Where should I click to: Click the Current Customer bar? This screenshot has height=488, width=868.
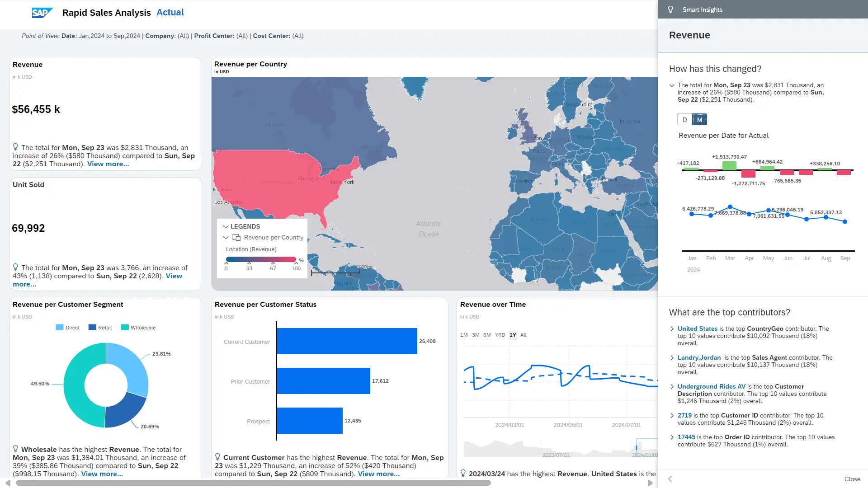347,341
